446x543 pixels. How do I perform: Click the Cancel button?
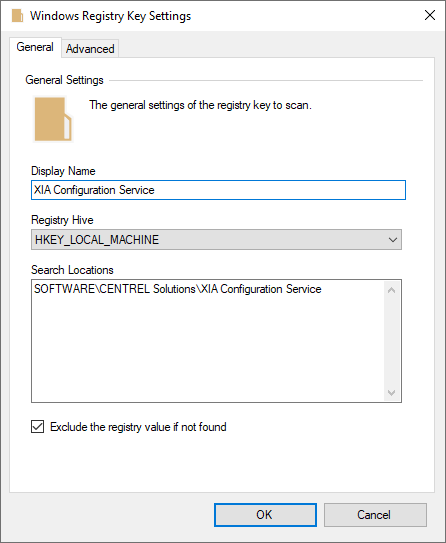coord(375,515)
